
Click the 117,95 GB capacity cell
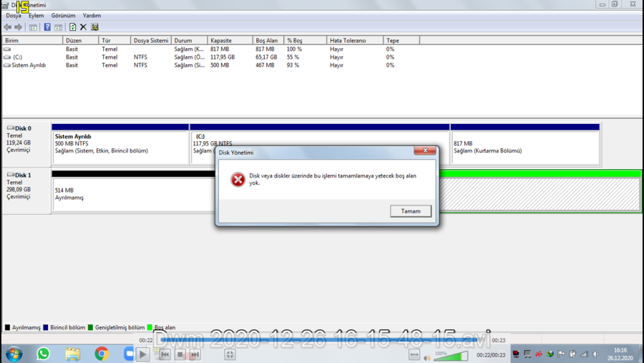tap(223, 57)
